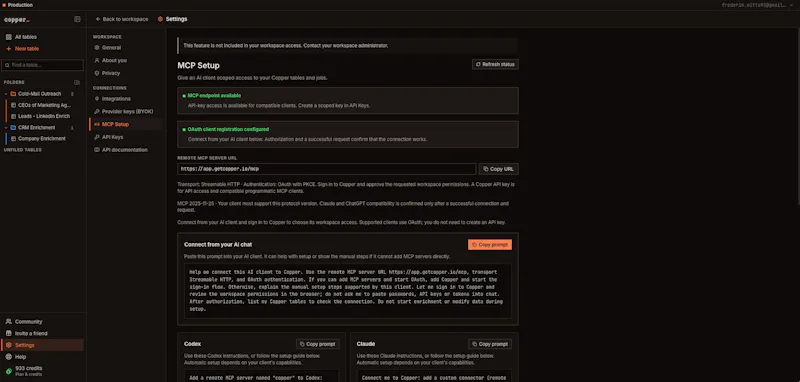Screen dimensions: 800x382
Task: Click the remote MCP server URL field
Action: (x=327, y=169)
